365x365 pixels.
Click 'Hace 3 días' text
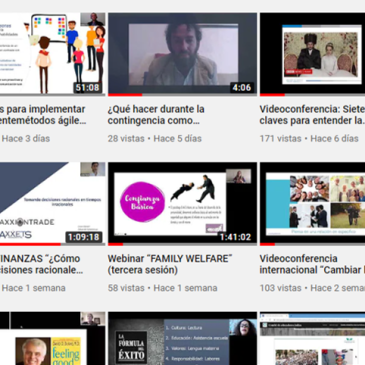[x=26, y=138]
